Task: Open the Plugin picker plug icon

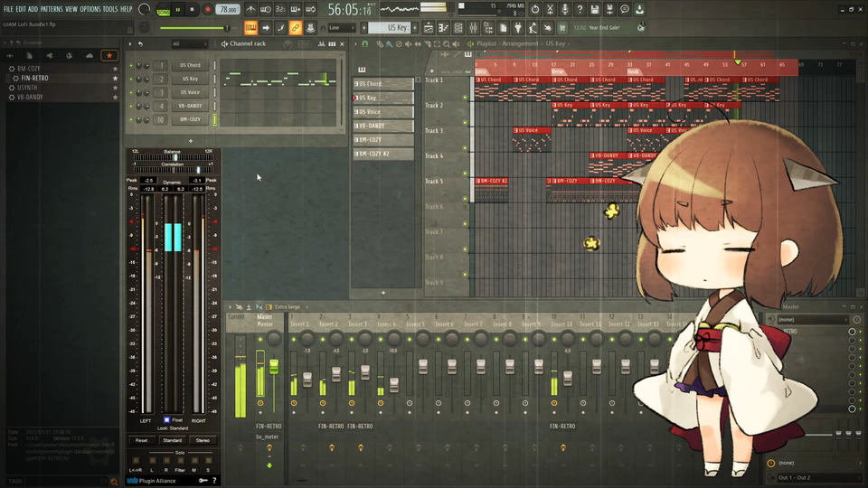Action: coord(517,28)
